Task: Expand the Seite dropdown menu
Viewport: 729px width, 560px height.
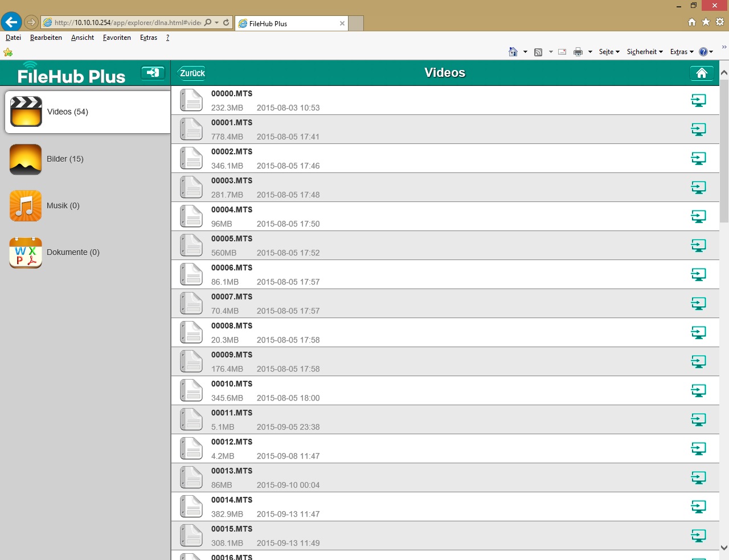Action: pyautogui.click(x=609, y=52)
